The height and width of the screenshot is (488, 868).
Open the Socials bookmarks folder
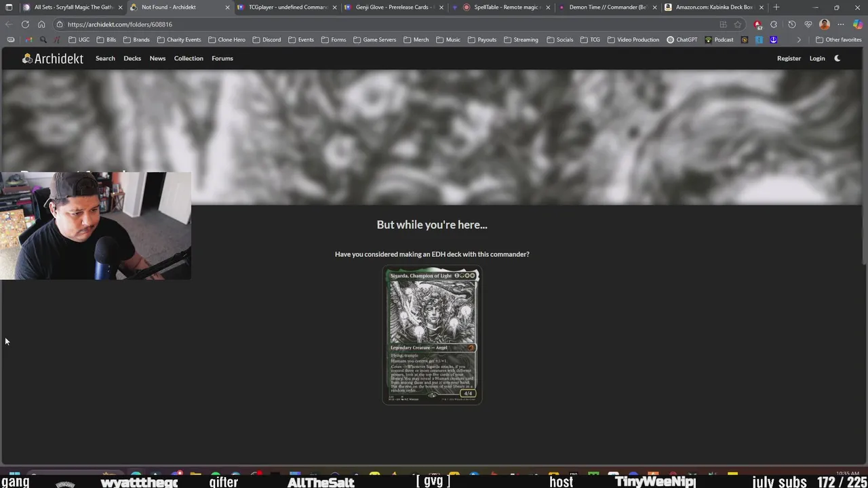tap(559, 40)
